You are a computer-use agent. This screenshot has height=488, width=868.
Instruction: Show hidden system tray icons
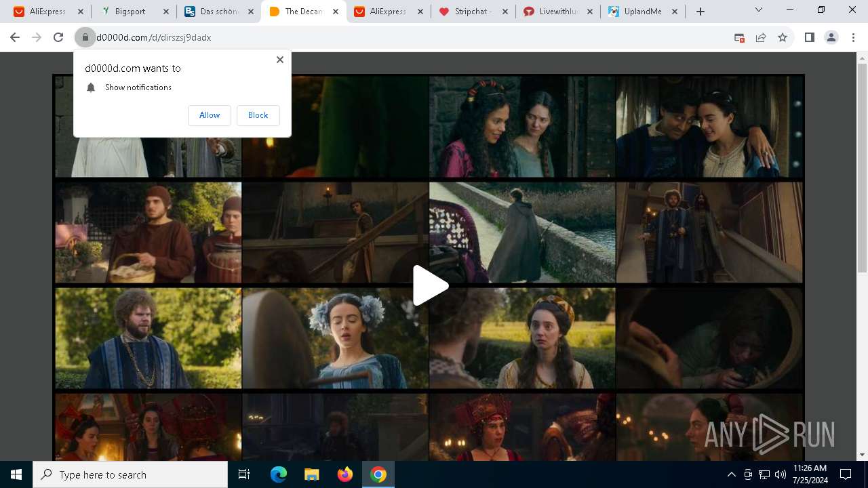click(x=731, y=474)
